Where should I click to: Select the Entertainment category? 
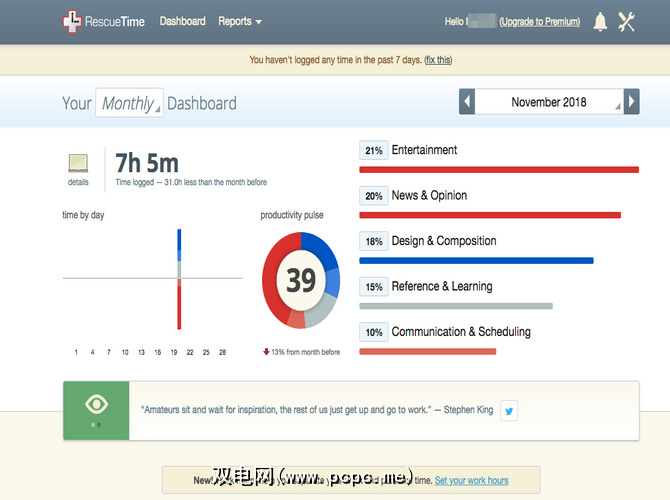424,150
